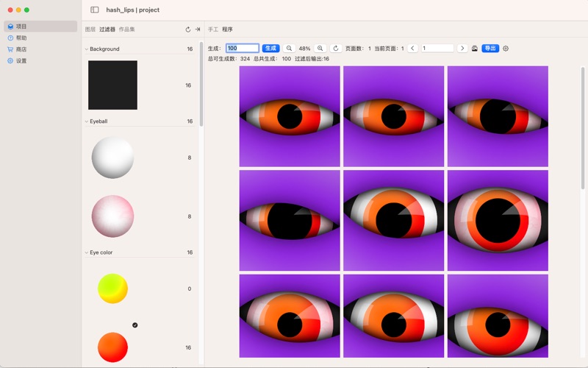The height and width of the screenshot is (368, 588).
Task: Refresh the filter panel list
Action: point(188,29)
